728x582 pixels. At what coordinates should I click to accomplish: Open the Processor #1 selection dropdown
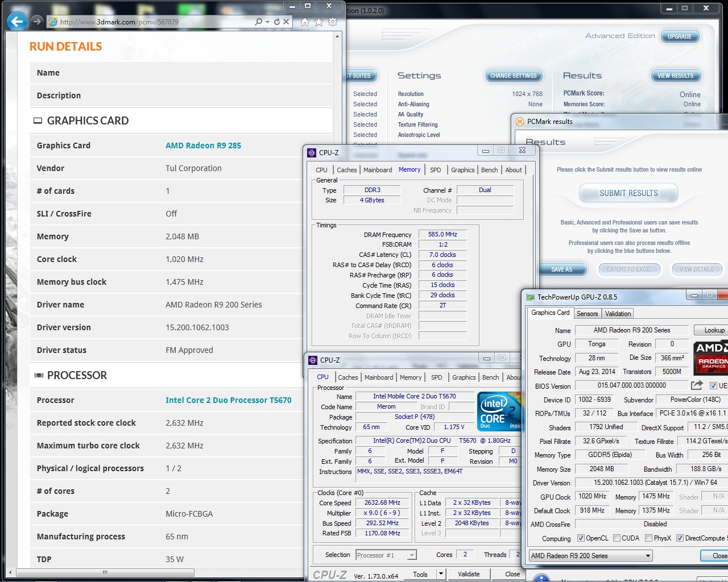click(412, 555)
